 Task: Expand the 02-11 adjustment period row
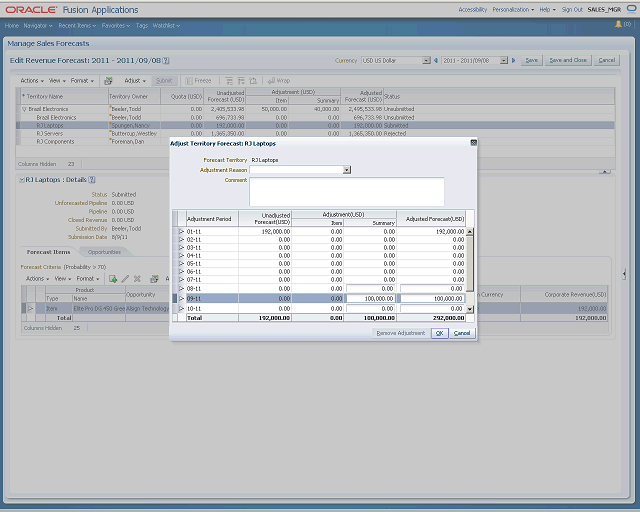pos(182,240)
